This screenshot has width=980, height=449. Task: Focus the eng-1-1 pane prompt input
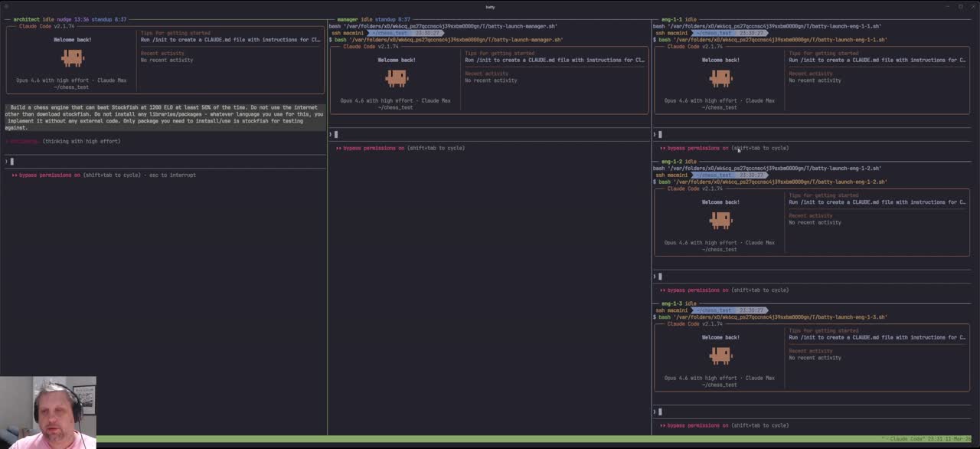click(x=813, y=134)
